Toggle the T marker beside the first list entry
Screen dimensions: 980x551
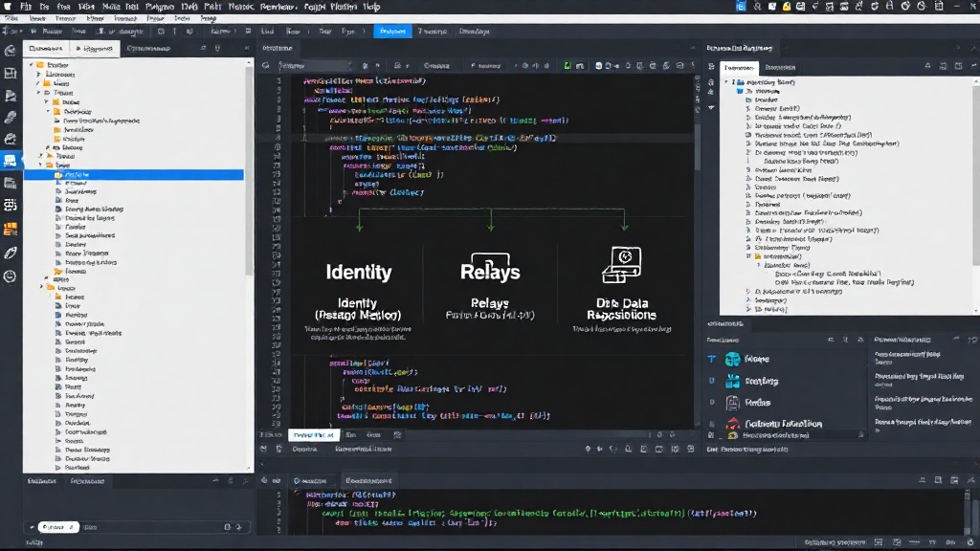(x=712, y=360)
